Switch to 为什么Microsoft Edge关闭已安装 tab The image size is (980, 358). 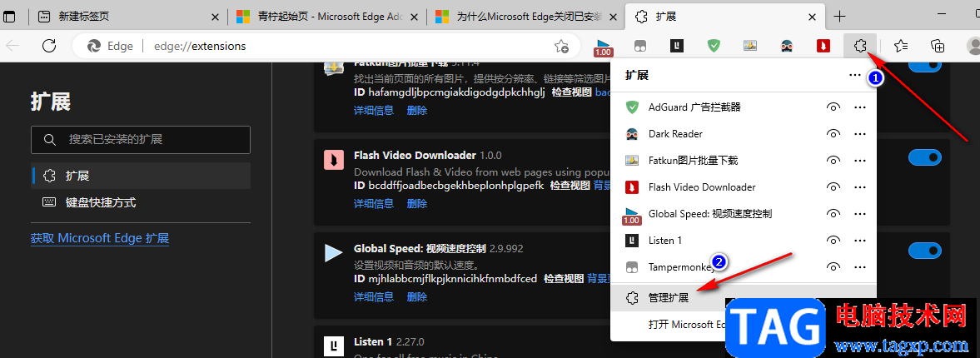coord(526,17)
